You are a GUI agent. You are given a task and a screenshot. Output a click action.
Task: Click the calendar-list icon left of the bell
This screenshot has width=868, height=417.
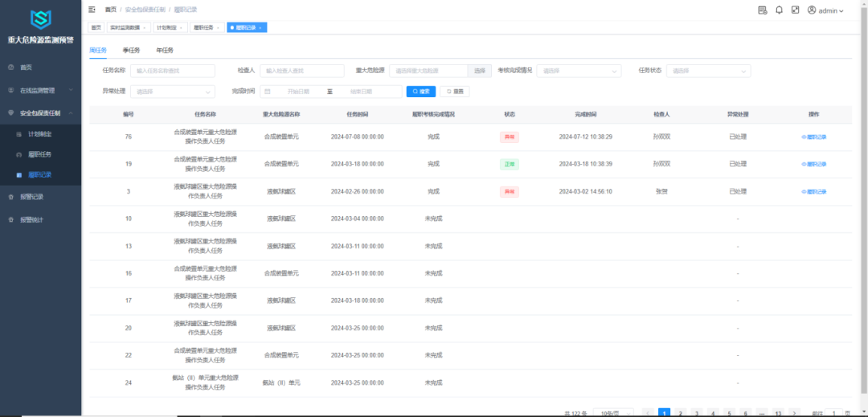click(x=762, y=10)
